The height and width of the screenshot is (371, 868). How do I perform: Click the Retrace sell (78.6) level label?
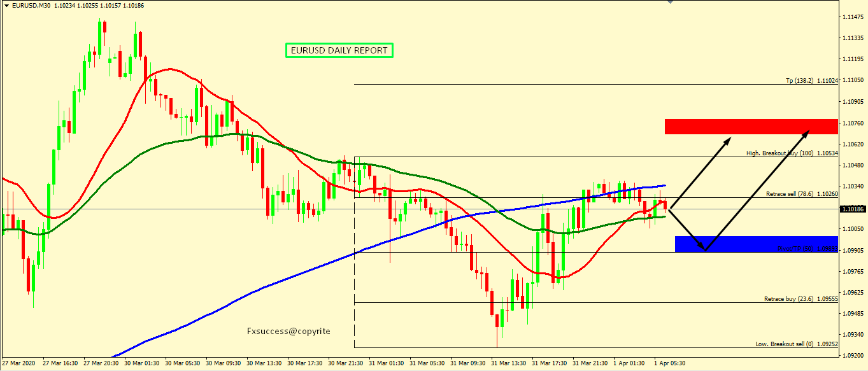(800, 193)
